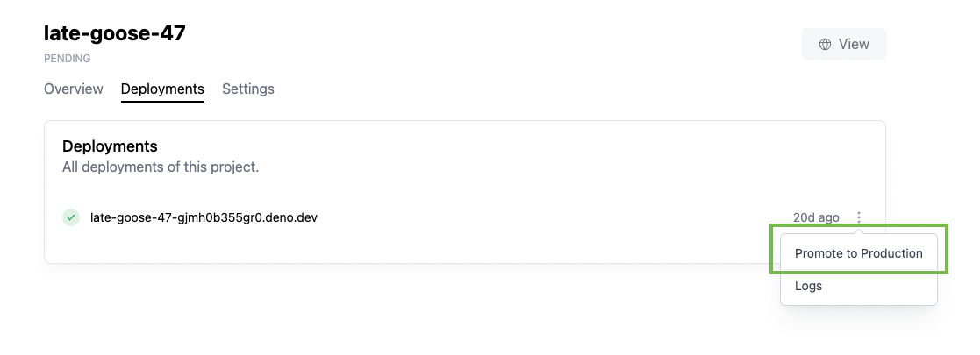Click the "20d ago" timestamp
This screenshot has height=355, width=980.
point(816,217)
